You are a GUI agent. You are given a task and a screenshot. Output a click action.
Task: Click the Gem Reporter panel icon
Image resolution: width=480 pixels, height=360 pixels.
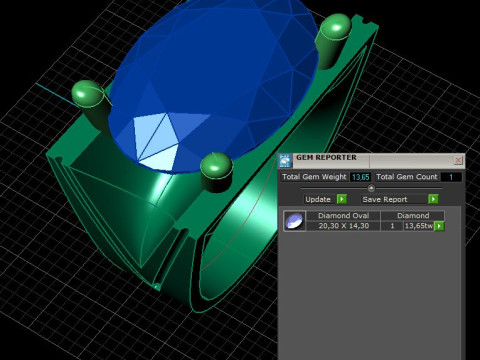(285, 161)
